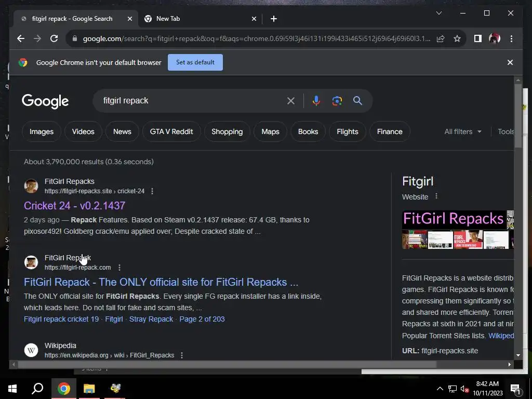
Task: Open the ONLY official site FitGirl link
Action: [x=161, y=282]
